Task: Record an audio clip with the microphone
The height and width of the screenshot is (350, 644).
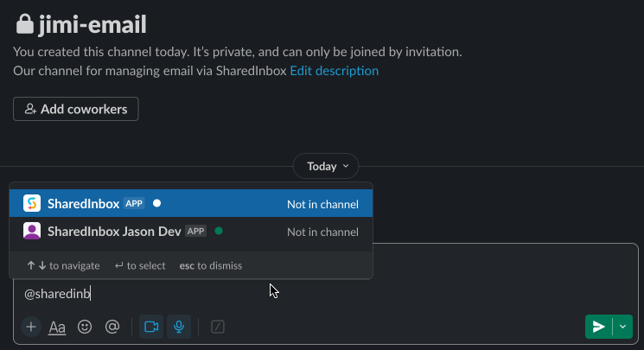Action: 179,327
